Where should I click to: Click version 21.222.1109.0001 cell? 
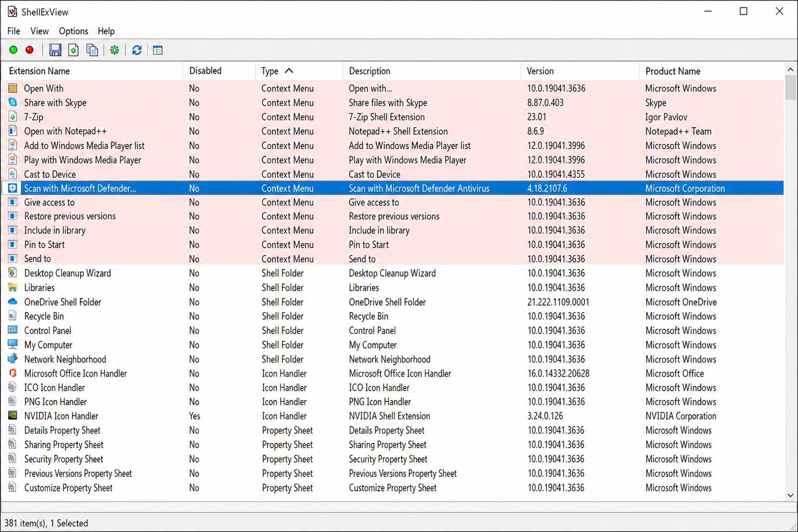click(x=558, y=302)
